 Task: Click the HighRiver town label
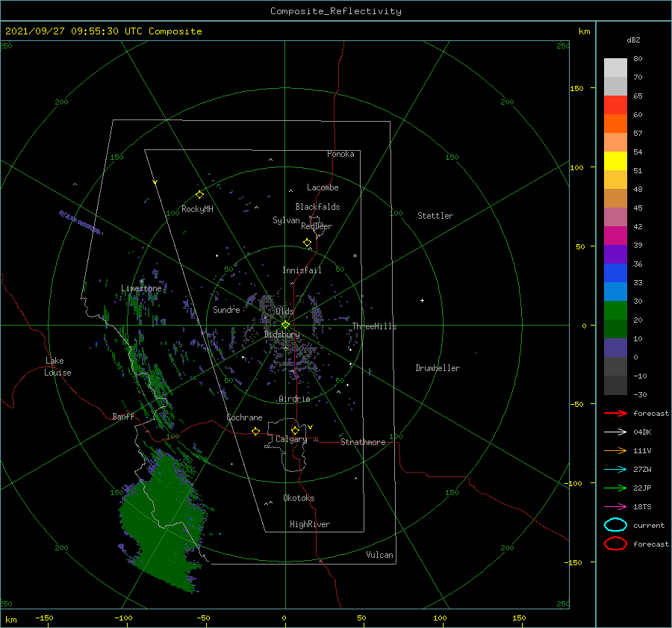tap(310, 524)
